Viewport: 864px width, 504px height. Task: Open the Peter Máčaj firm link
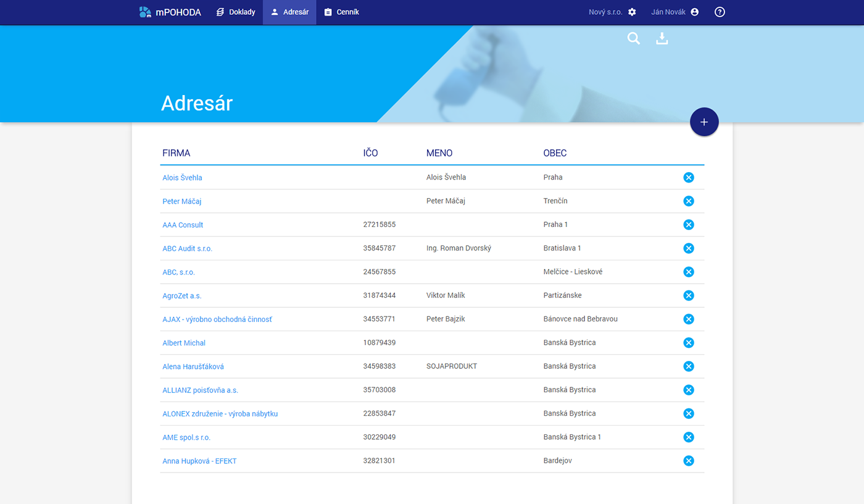pyautogui.click(x=182, y=201)
